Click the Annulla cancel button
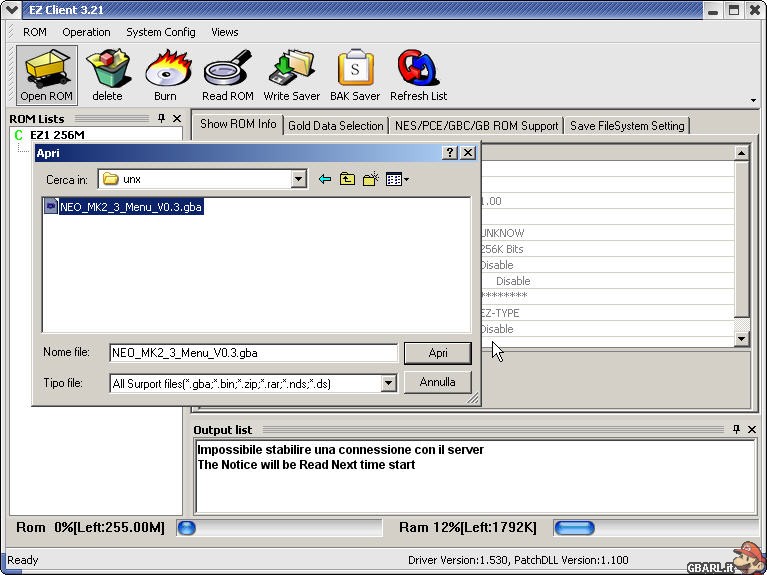 click(438, 382)
